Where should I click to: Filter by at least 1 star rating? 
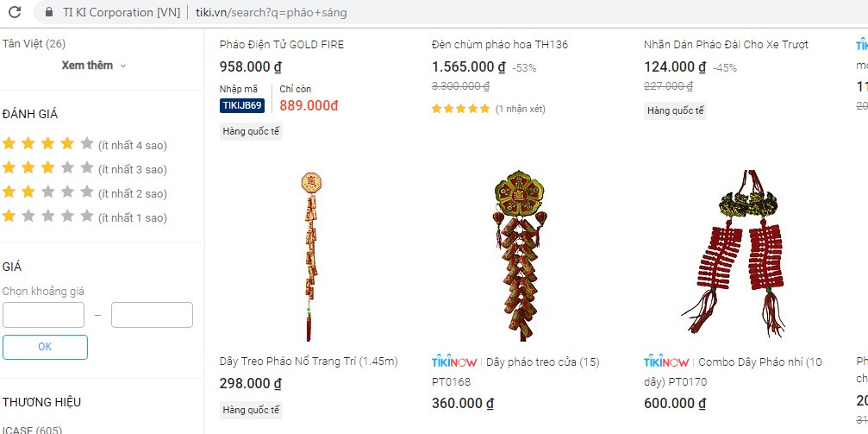pos(84,217)
